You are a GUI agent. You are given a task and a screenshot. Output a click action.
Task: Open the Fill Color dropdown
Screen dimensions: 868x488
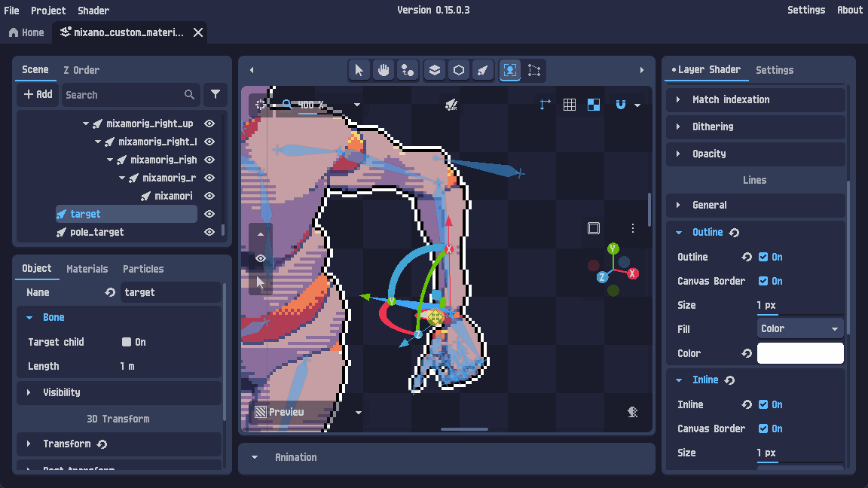(800, 328)
